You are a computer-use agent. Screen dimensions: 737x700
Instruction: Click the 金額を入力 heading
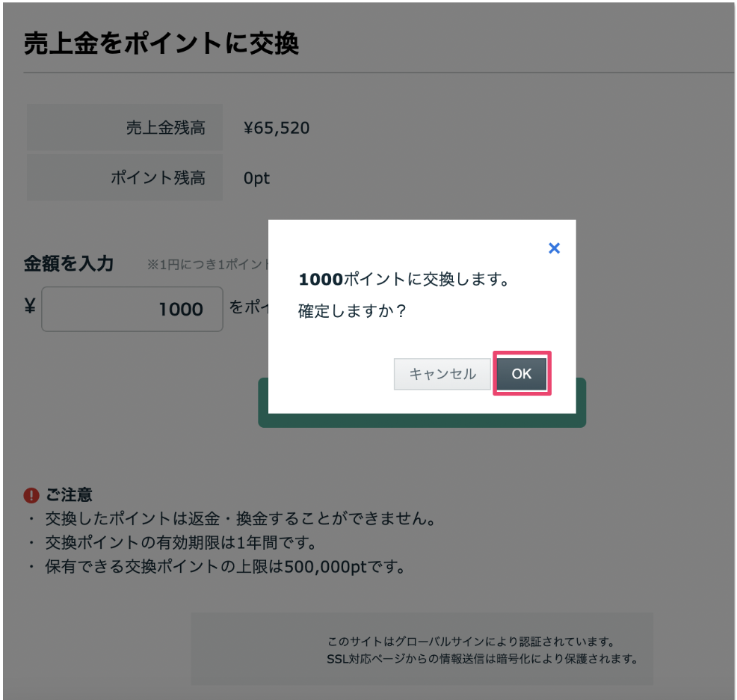(69, 263)
